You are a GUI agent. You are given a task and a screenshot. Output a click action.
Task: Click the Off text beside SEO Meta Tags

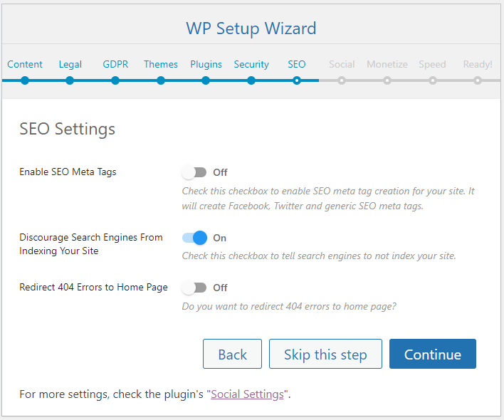pyautogui.click(x=220, y=172)
